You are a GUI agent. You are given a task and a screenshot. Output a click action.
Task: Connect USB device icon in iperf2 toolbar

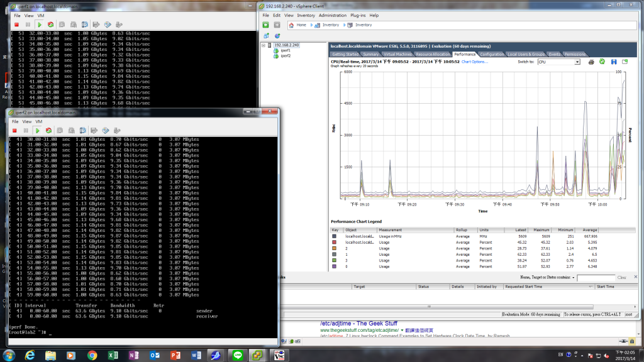[x=117, y=131]
